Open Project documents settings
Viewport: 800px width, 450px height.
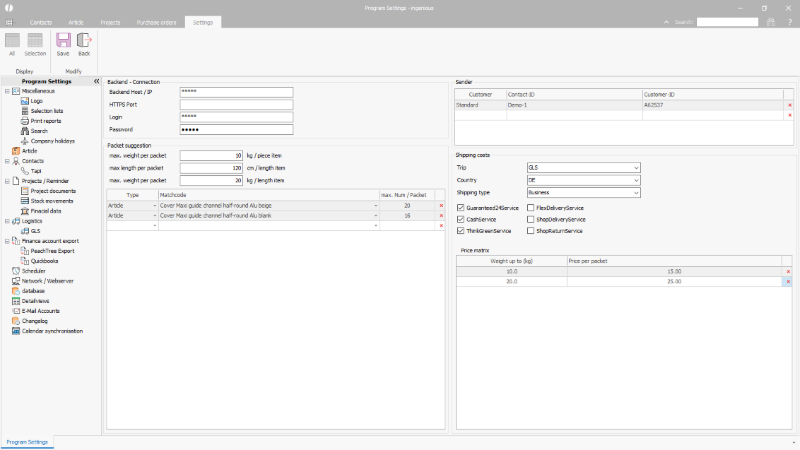(x=53, y=191)
